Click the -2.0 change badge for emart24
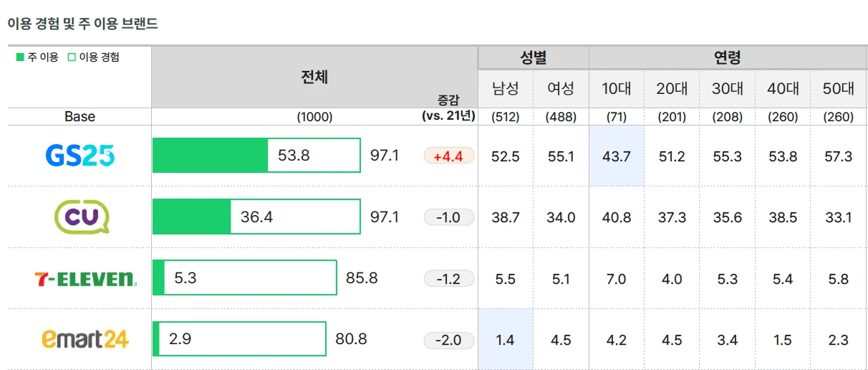 pos(449,340)
